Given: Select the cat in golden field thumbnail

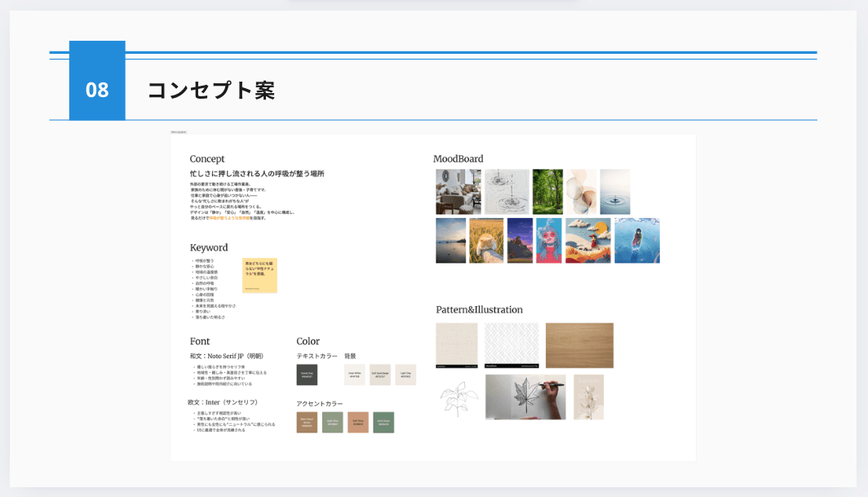Looking at the screenshot, I should point(487,239).
